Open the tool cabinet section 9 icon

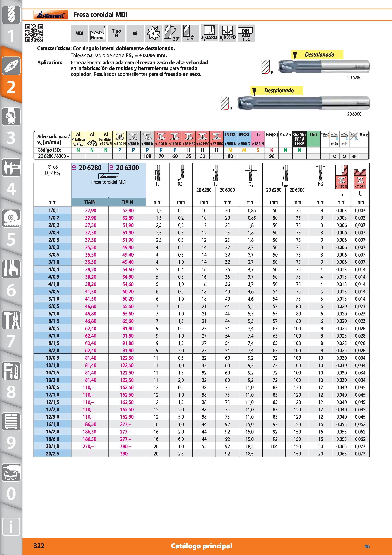11,422
